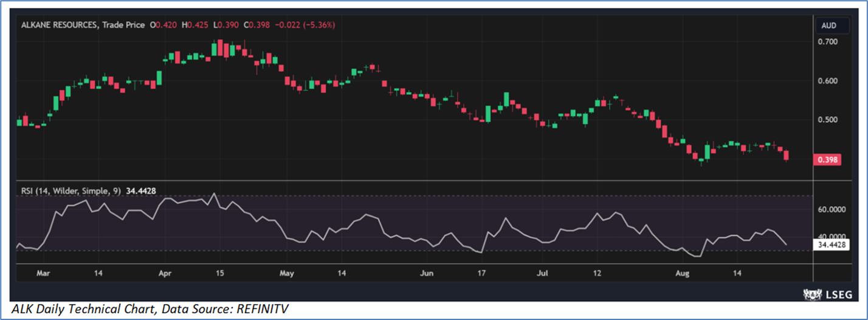Click the RSI value 34.4428 in legend

(141, 191)
